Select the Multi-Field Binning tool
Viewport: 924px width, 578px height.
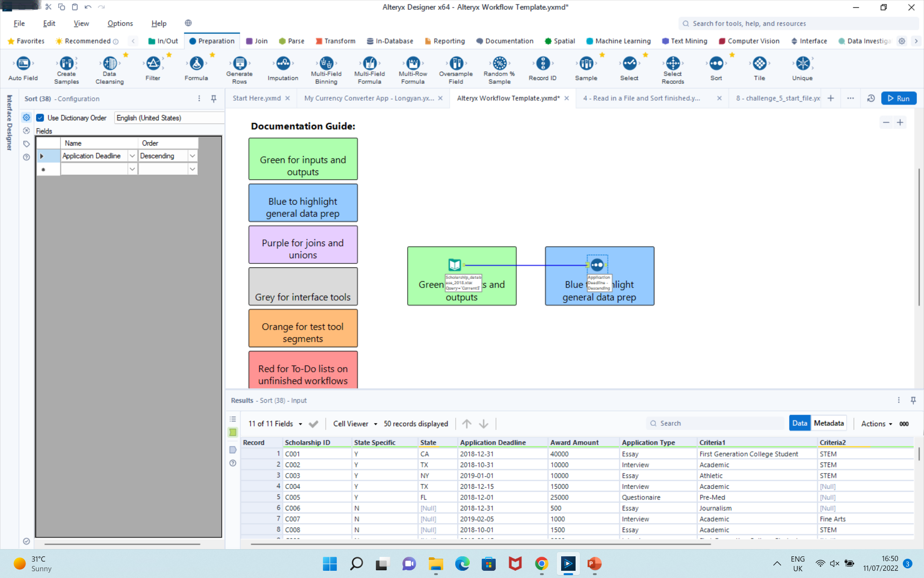click(x=326, y=70)
